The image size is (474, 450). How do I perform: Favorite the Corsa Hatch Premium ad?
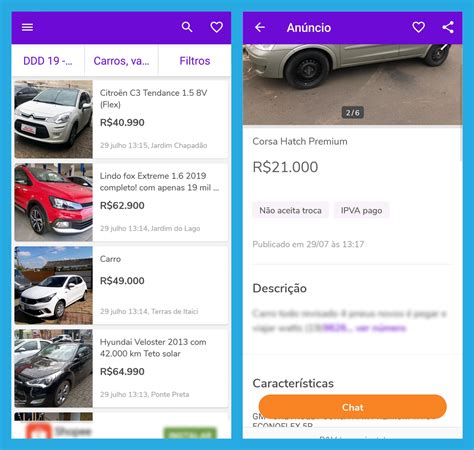click(x=418, y=27)
